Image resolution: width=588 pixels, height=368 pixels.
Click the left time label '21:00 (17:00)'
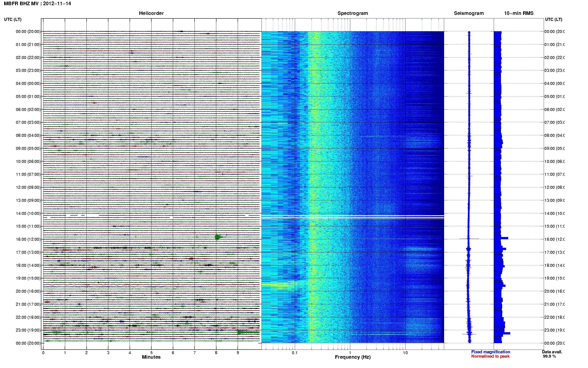[x=28, y=304]
